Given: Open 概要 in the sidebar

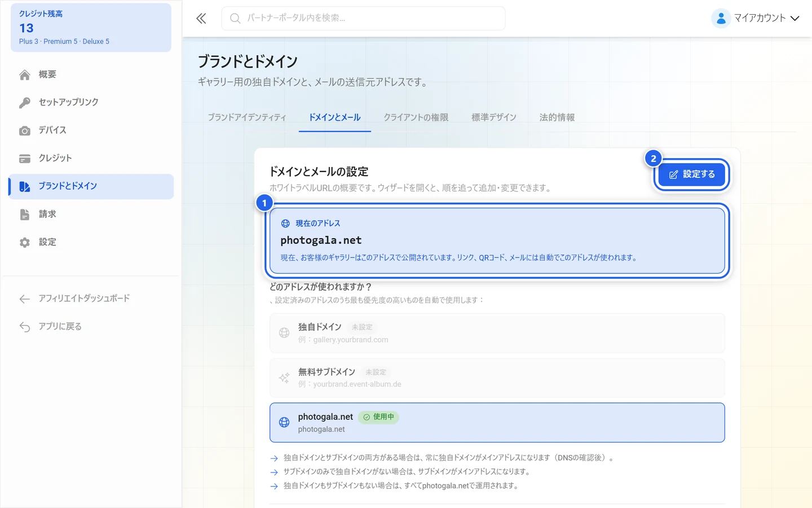Looking at the screenshot, I should coord(91,75).
